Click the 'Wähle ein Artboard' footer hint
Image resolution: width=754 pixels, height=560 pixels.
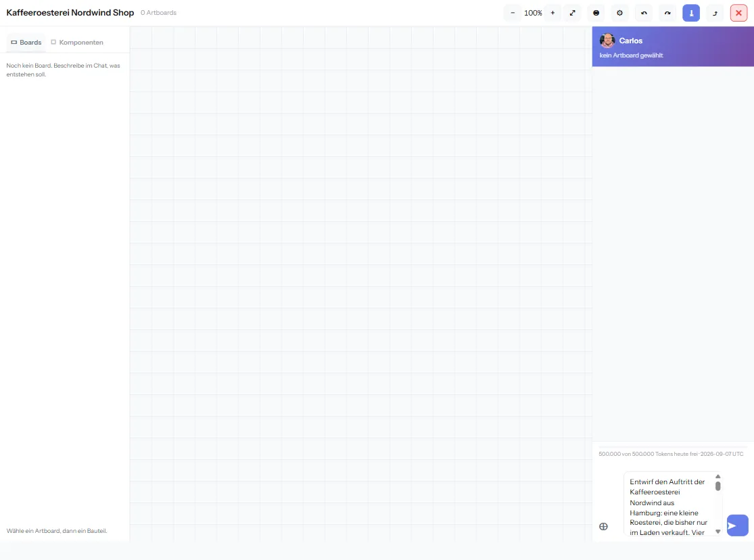57,531
